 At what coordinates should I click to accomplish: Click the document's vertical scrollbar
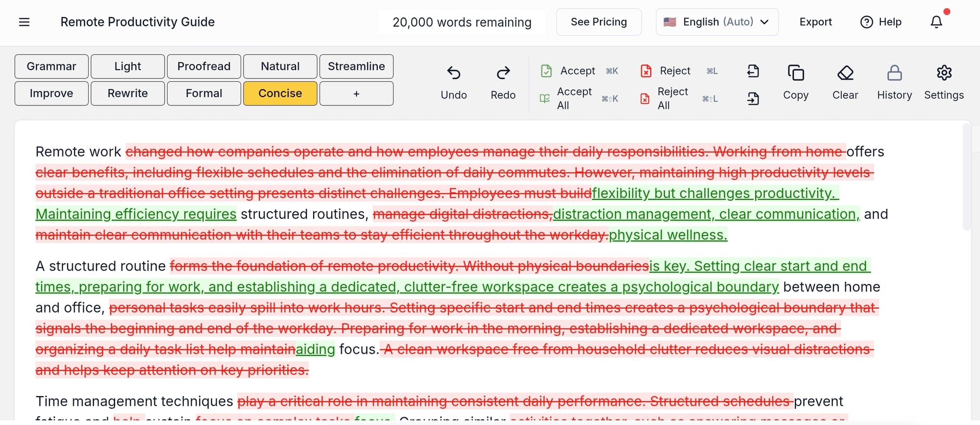(966, 176)
